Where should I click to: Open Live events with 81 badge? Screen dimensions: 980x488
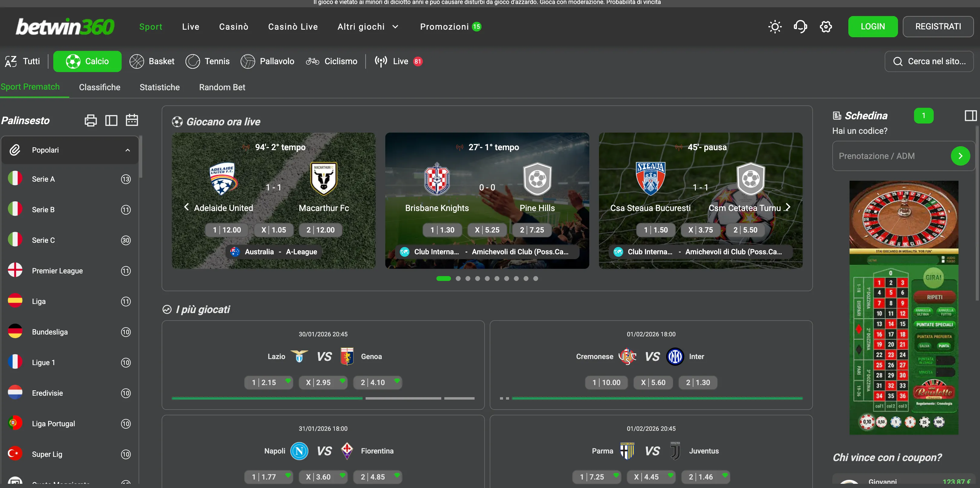coord(398,61)
